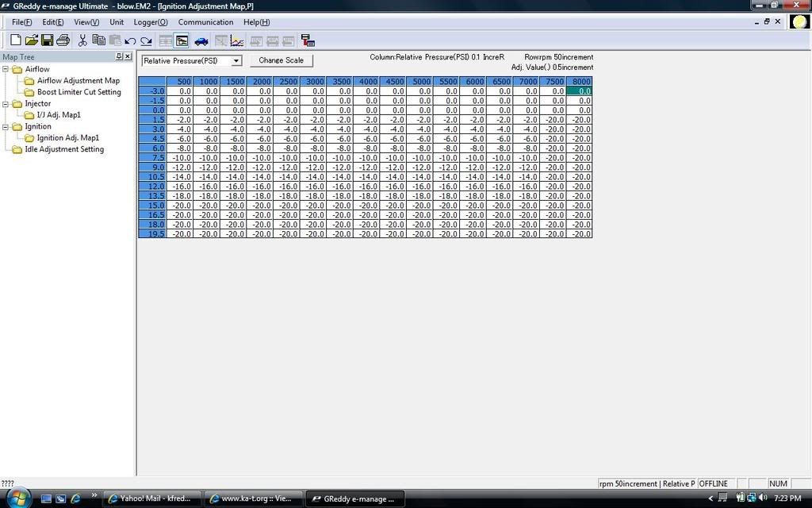The image size is (812, 508).
Task: Collapse the Ignition tree node
Action: click(6, 126)
